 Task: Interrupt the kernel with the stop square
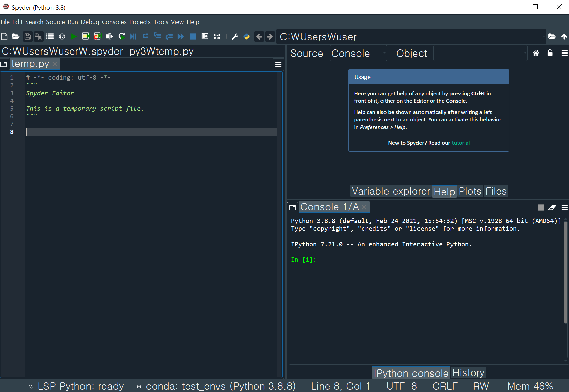(541, 207)
